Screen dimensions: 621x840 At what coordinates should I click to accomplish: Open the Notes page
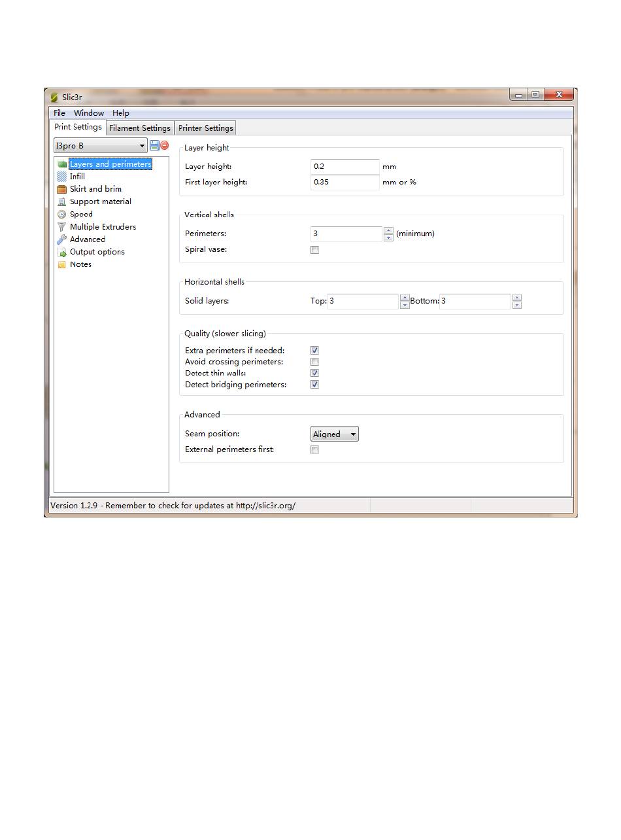(80, 264)
